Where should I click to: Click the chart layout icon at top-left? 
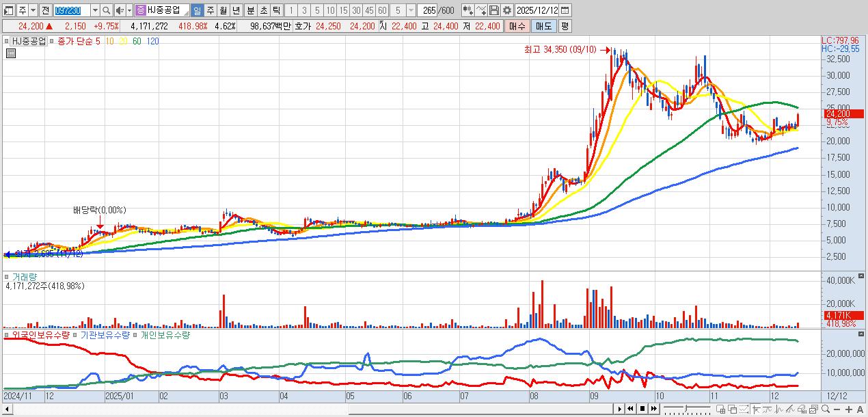coord(9,10)
